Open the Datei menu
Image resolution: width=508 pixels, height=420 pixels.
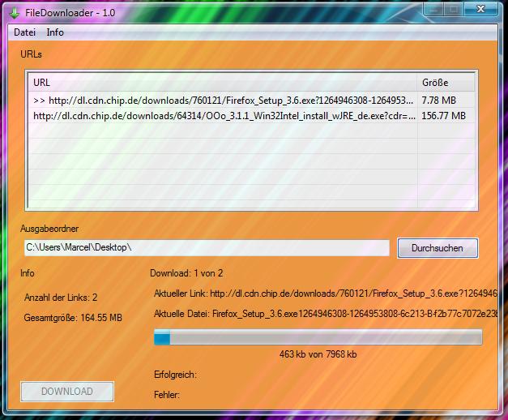click(25, 32)
